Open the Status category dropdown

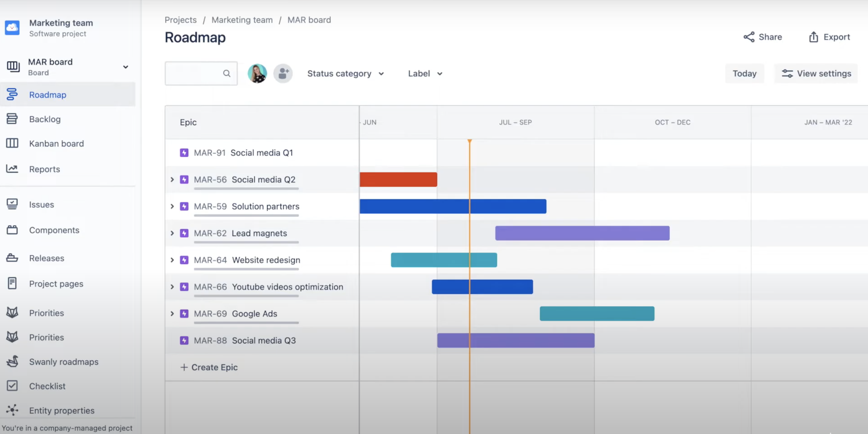pyautogui.click(x=346, y=73)
